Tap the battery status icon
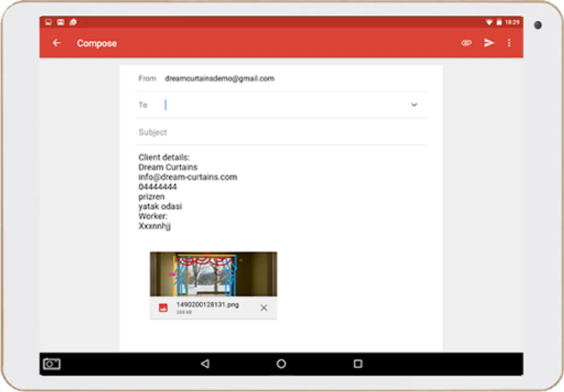Image resolution: width=564 pixels, height=392 pixels. tap(499, 22)
